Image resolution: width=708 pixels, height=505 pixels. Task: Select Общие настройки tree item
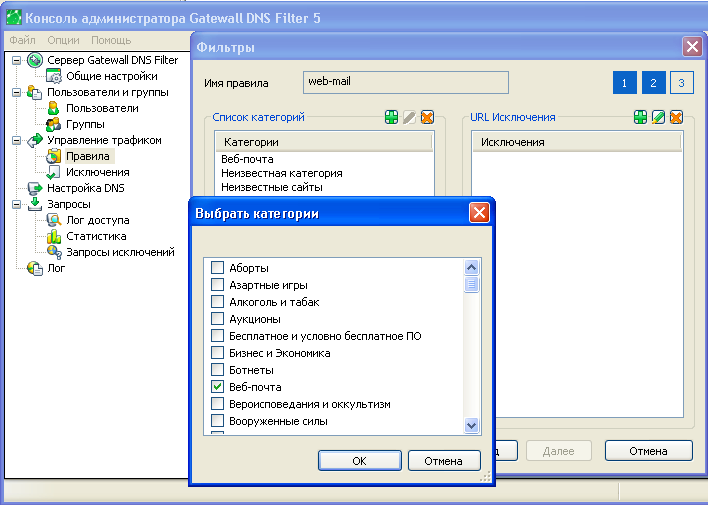pos(112,76)
